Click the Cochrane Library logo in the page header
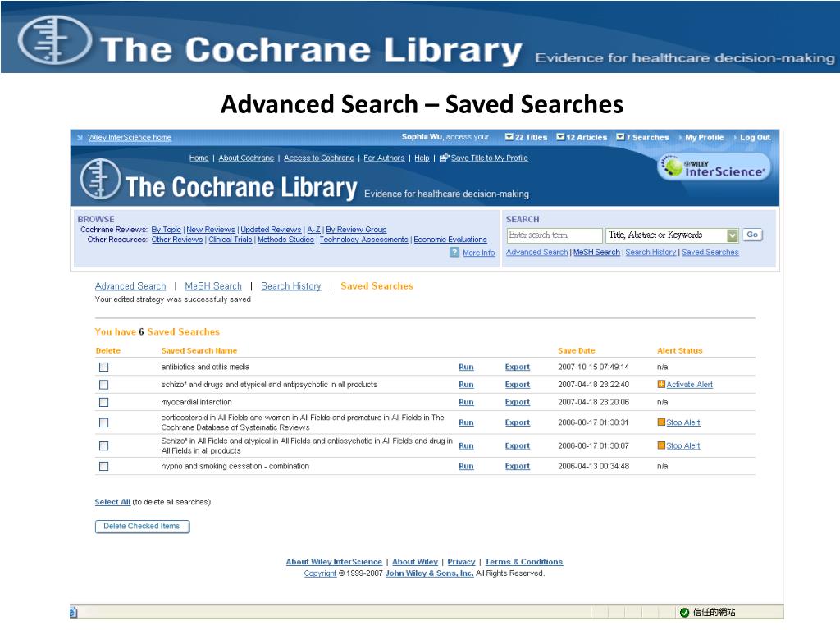This screenshot has height=630, width=840. pos(101,179)
